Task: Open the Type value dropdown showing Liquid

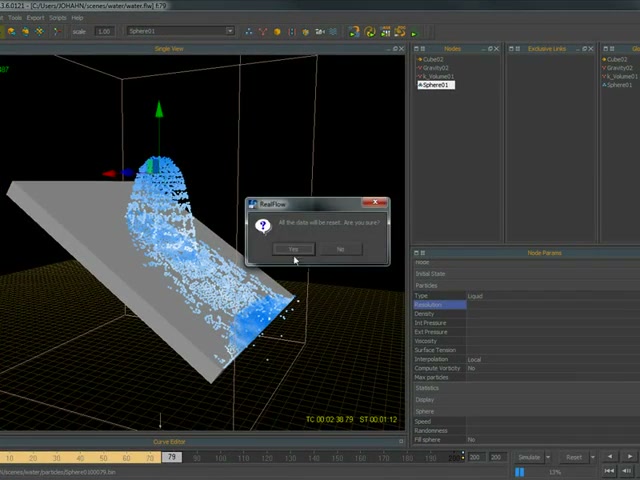Action: click(x=553, y=296)
